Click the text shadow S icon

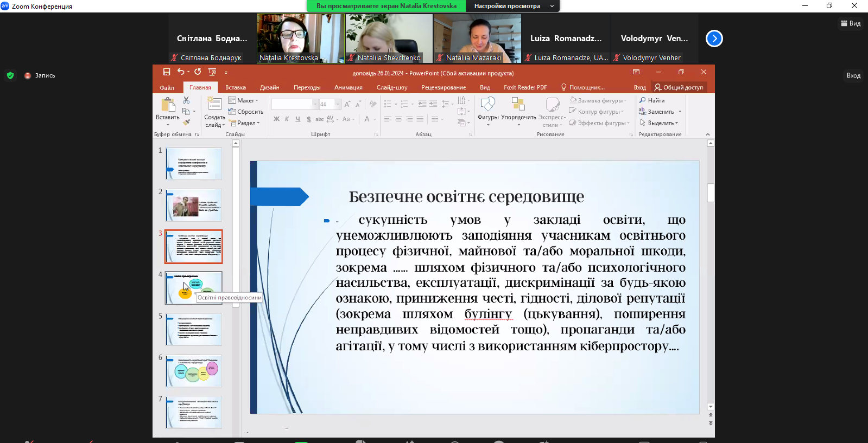tap(309, 119)
